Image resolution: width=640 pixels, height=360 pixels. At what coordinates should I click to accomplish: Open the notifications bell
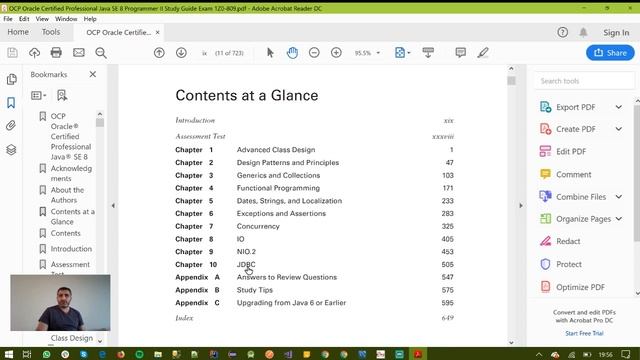(583, 32)
